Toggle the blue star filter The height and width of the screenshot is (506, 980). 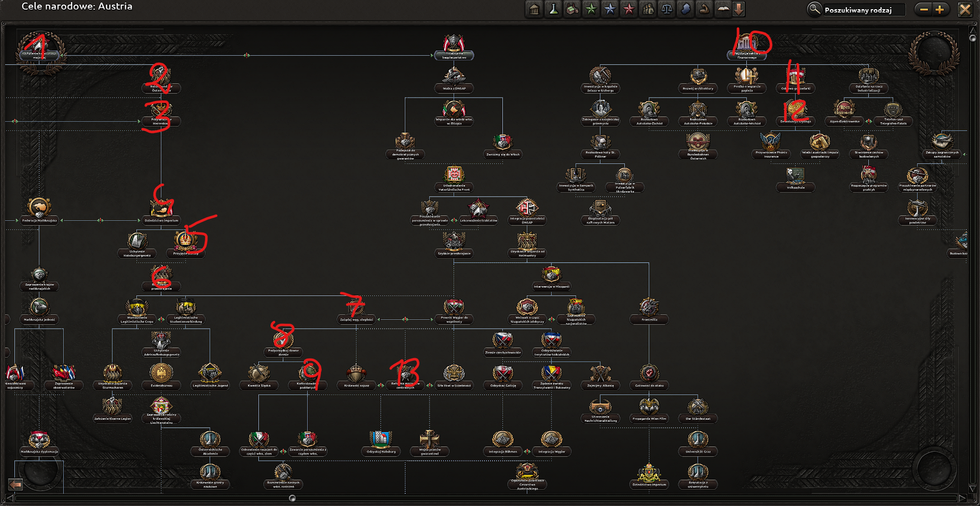(x=610, y=9)
